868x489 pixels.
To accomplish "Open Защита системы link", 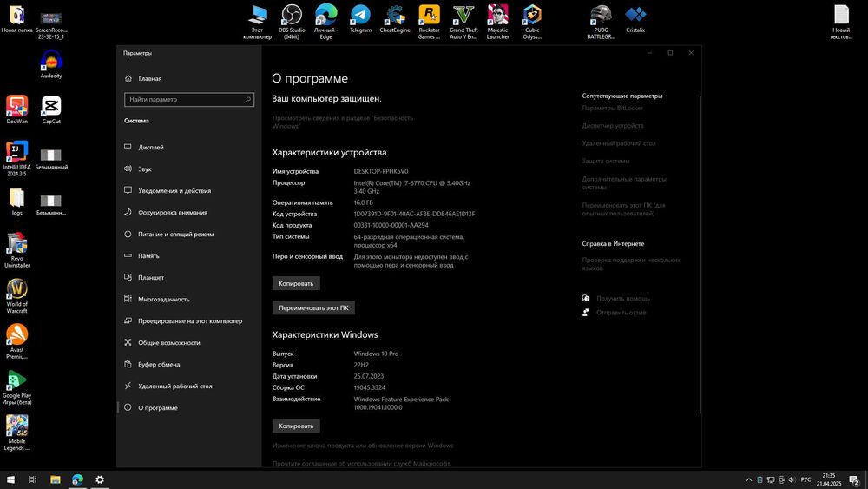I will tap(606, 162).
